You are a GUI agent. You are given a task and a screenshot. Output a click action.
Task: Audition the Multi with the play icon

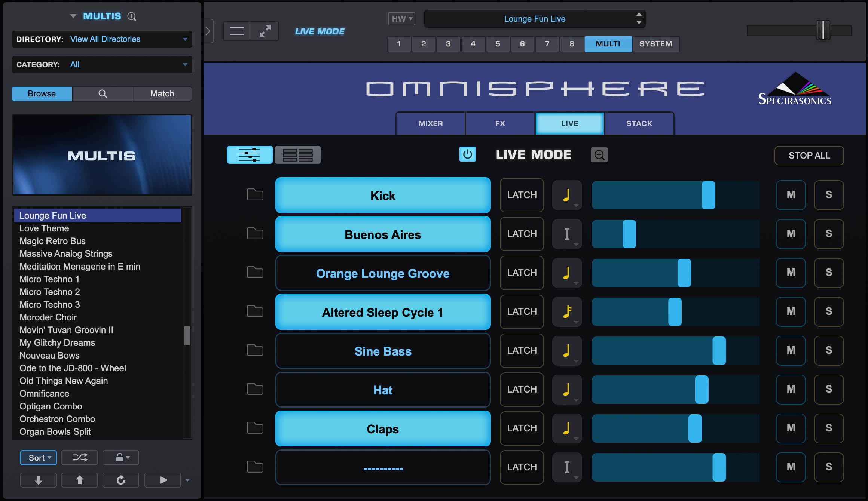(x=162, y=480)
